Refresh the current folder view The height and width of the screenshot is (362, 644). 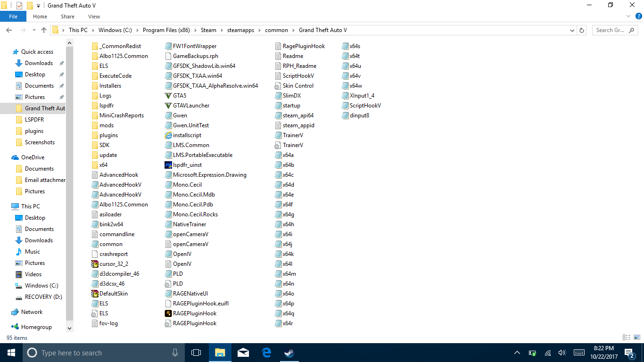tap(582, 30)
